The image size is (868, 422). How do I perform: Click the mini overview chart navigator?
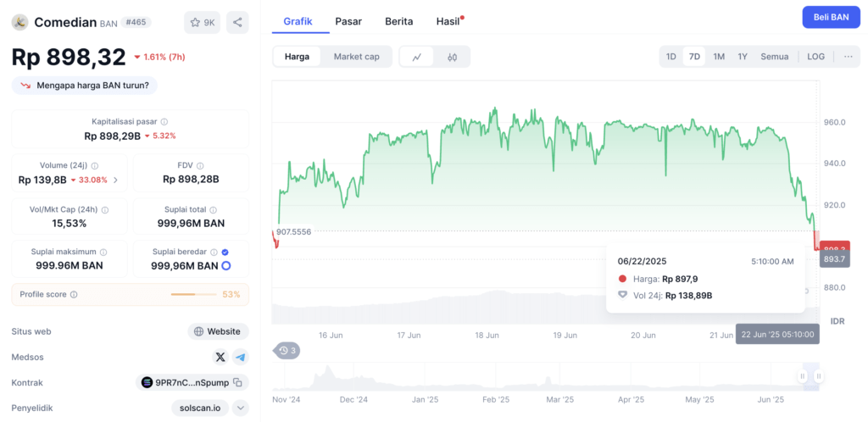click(x=545, y=376)
